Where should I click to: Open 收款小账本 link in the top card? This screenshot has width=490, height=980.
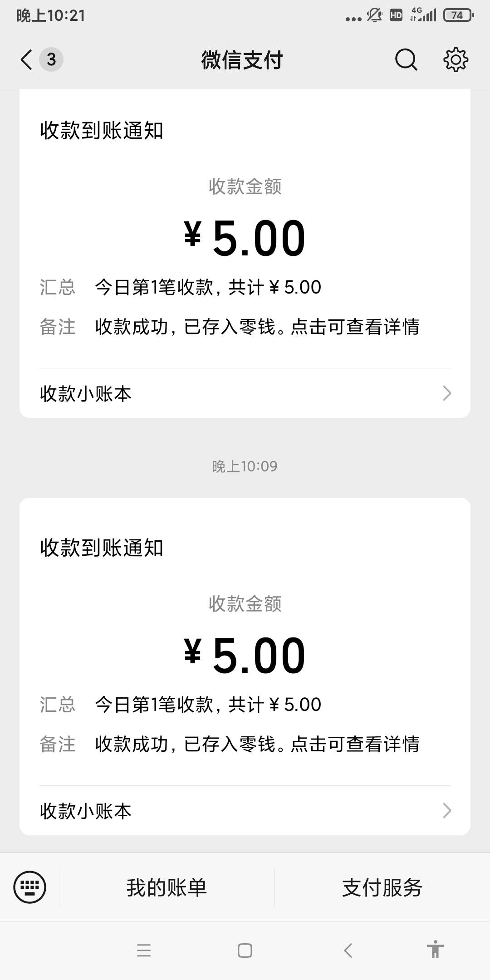point(86,393)
